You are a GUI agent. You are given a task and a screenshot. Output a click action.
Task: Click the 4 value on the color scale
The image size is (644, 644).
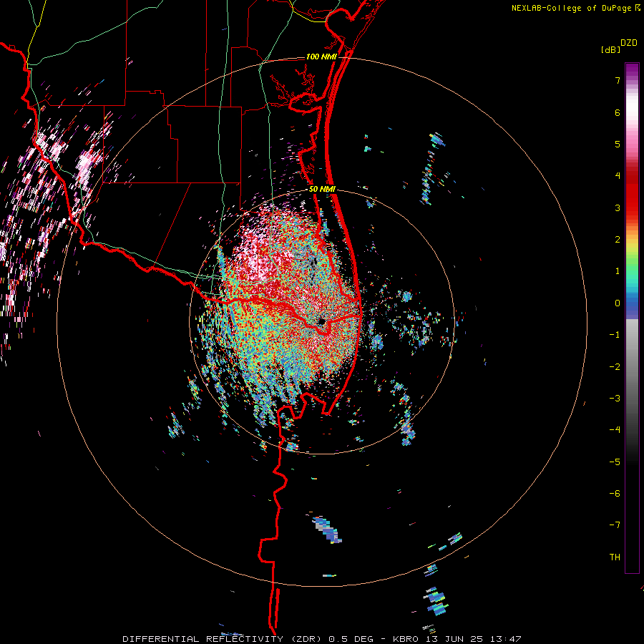(618, 176)
